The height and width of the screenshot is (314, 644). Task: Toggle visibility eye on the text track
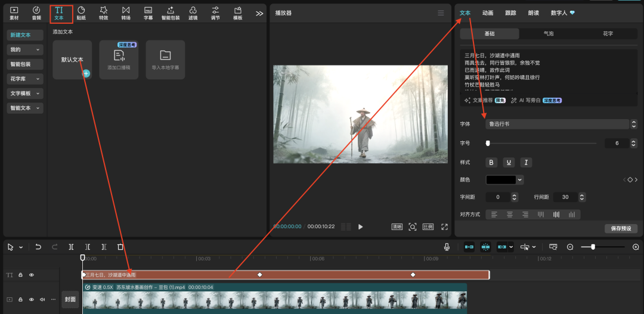coord(32,275)
